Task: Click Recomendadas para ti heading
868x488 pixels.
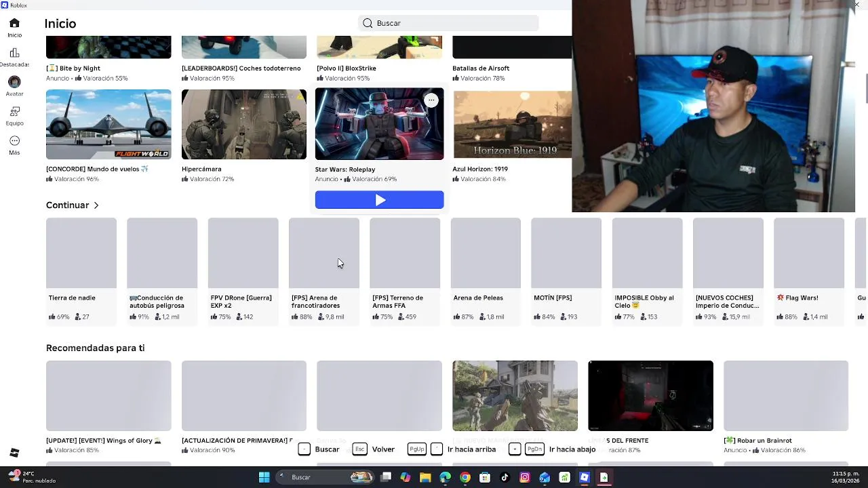Action: (95, 348)
